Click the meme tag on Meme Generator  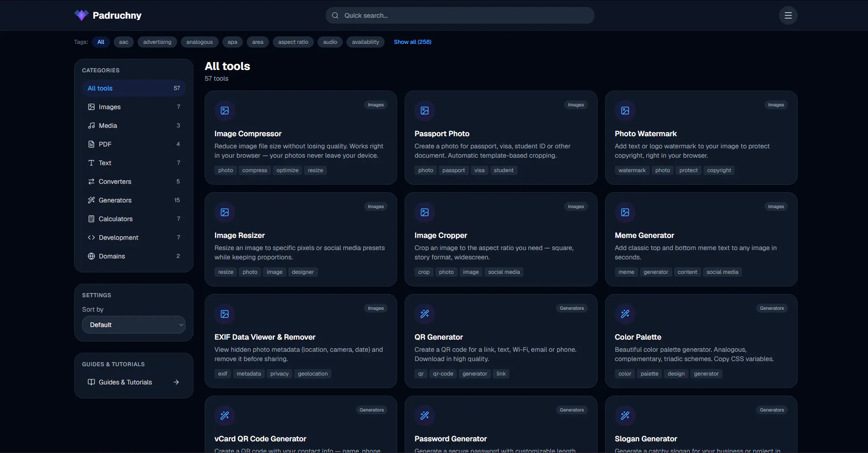click(627, 272)
